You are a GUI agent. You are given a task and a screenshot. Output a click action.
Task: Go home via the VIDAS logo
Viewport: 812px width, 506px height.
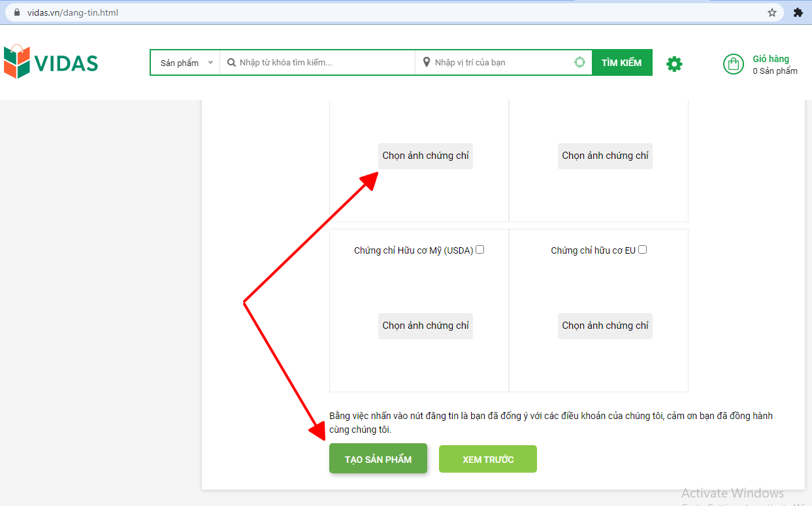click(x=51, y=62)
